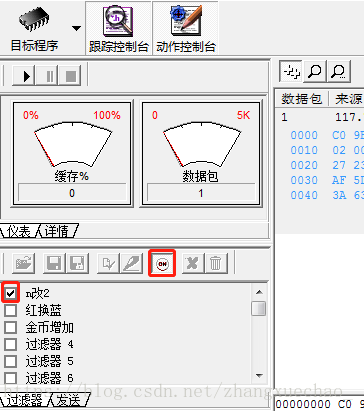Click the 来源 column header
Screen dimensions: 364x411
pos(348,99)
